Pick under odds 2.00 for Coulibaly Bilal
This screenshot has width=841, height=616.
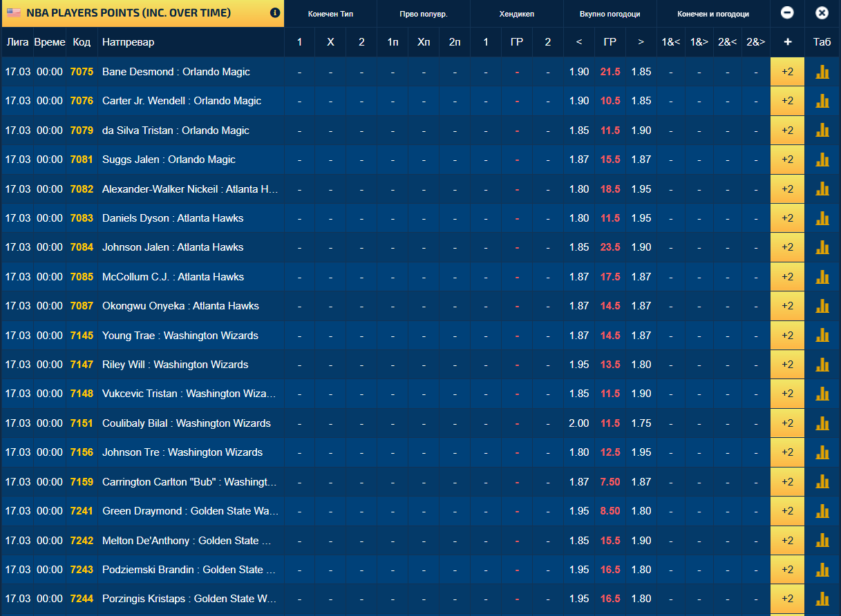(579, 423)
